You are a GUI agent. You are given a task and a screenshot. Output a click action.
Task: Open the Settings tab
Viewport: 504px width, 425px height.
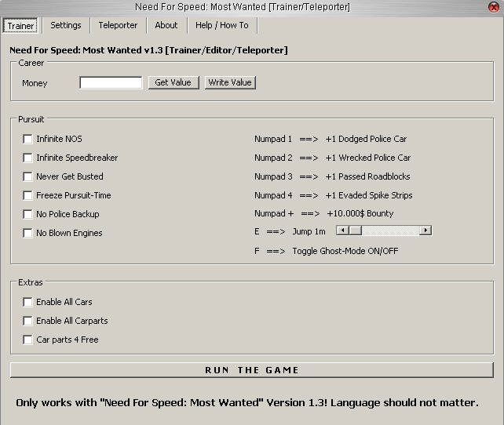click(66, 25)
